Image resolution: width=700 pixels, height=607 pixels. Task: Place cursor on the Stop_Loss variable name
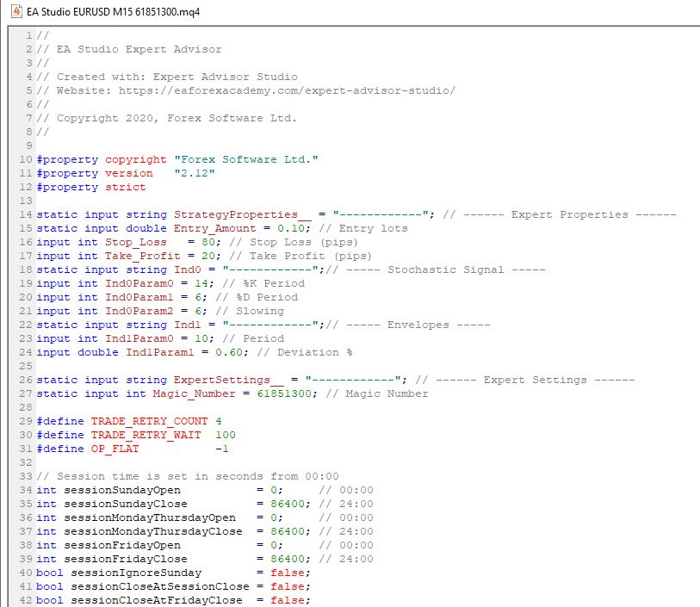click(135, 242)
